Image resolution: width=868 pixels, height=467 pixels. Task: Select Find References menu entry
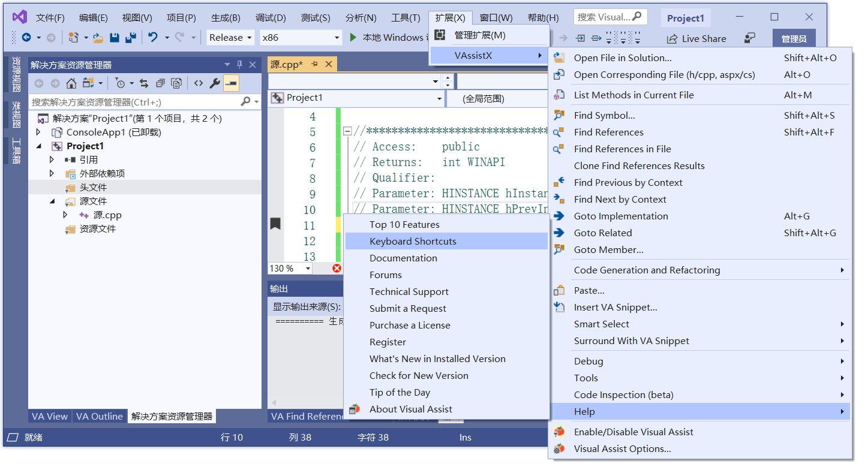point(608,132)
